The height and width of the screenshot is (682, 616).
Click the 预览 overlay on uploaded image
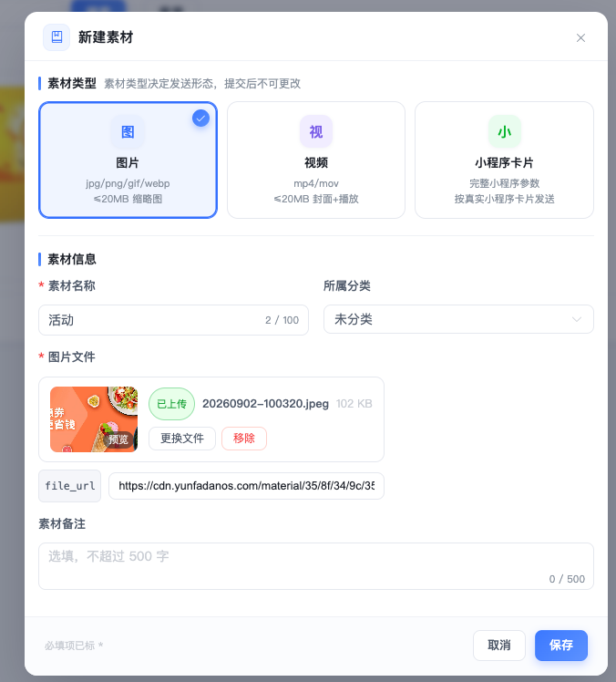118,439
